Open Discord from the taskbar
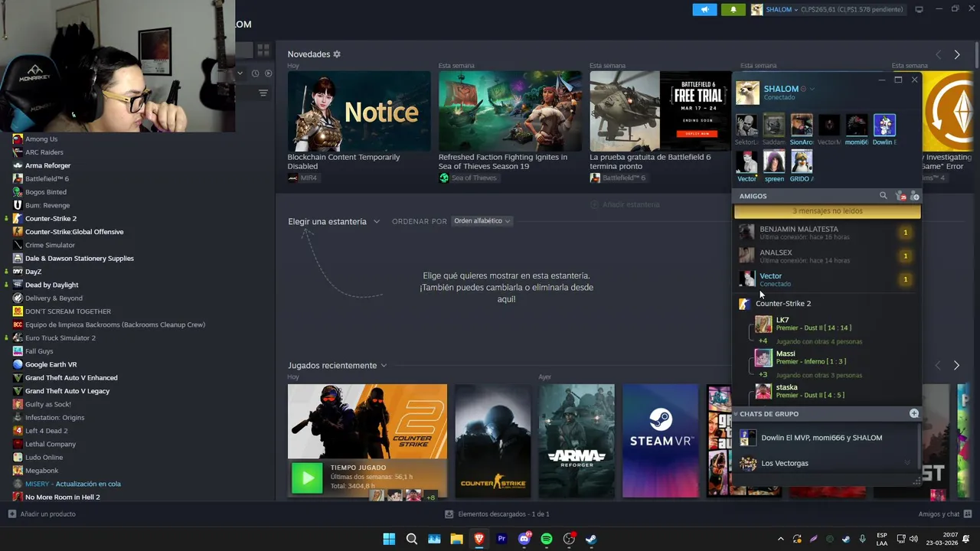The image size is (980, 551). click(524, 539)
